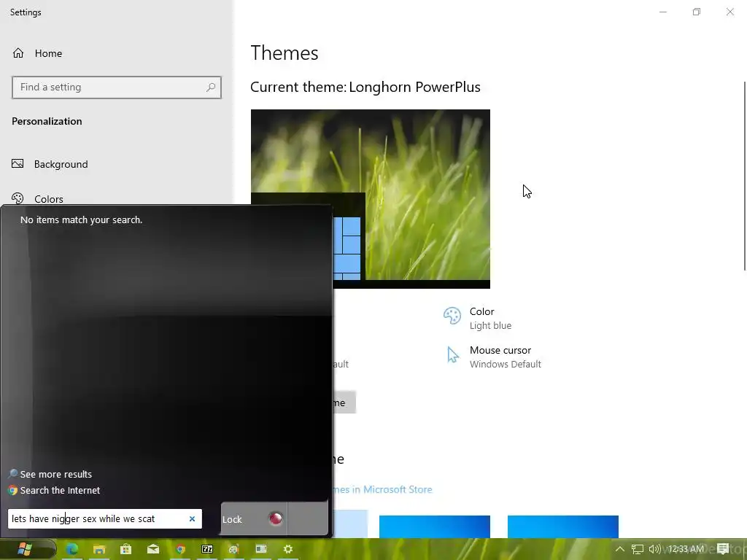Open the paint palette app in taskbar
Viewport: 747px width, 560px height.
pos(233,549)
